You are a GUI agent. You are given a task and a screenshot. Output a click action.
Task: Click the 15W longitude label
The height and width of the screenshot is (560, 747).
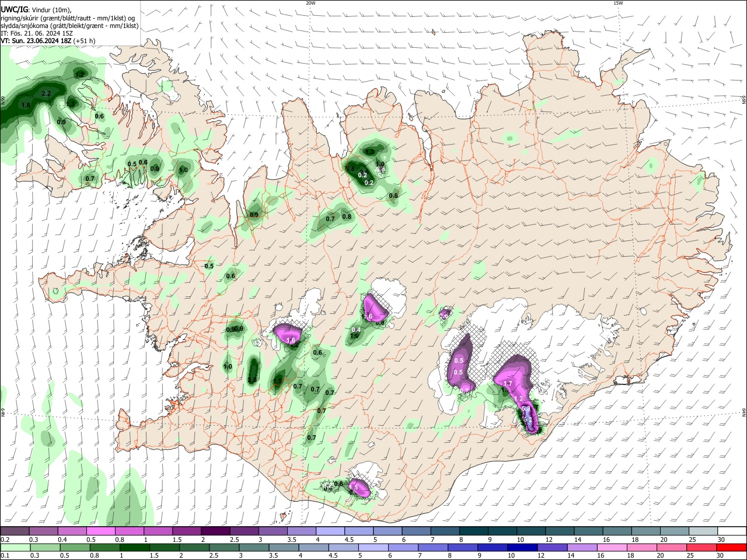click(x=618, y=3)
